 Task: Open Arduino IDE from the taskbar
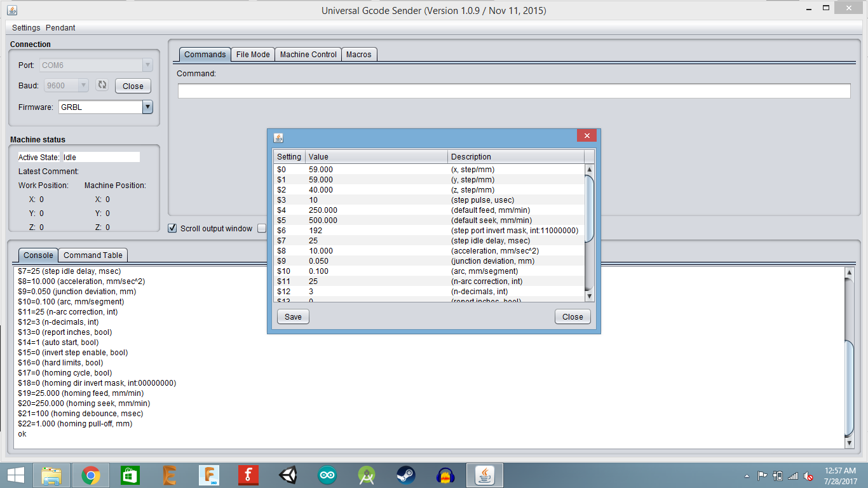pos(327,475)
